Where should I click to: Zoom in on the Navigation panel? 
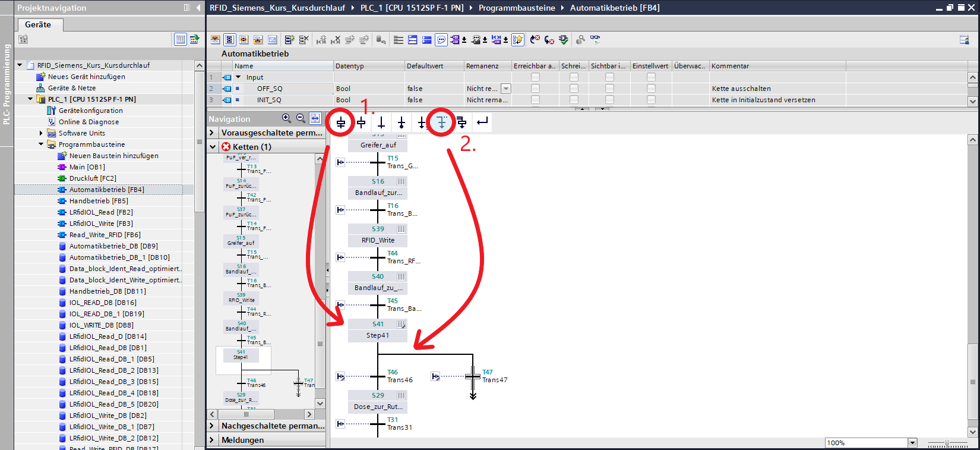coord(287,118)
